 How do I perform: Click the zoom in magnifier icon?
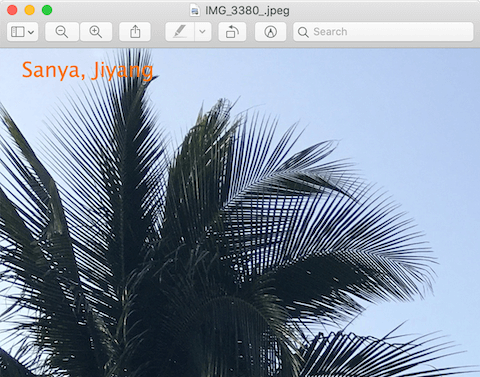pyautogui.click(x=96, y=32)
